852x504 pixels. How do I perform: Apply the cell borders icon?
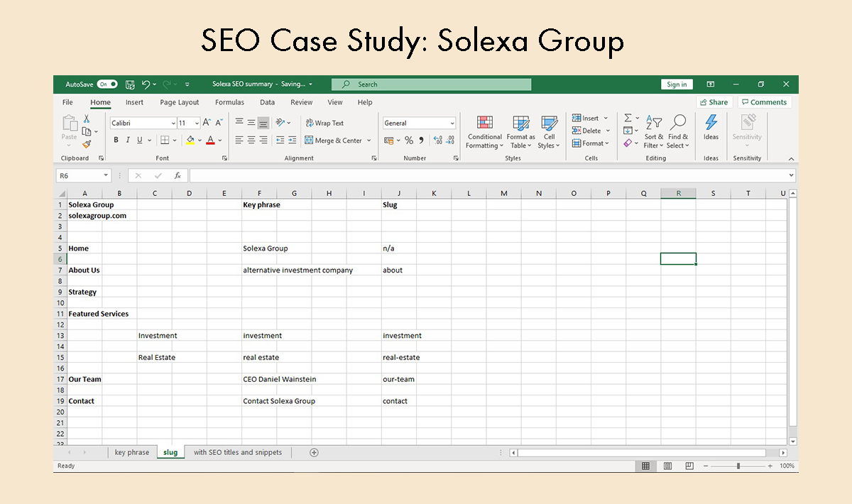click(x=165, y=141)
